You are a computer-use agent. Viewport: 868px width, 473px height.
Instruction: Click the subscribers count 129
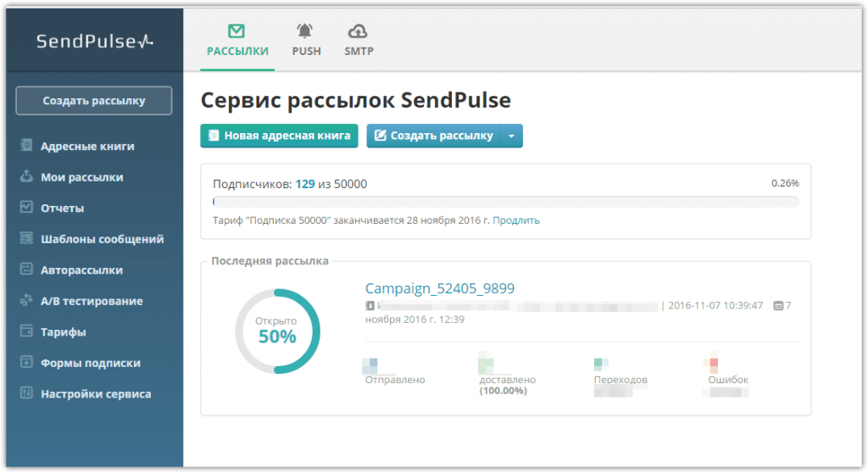coord(305,184)
